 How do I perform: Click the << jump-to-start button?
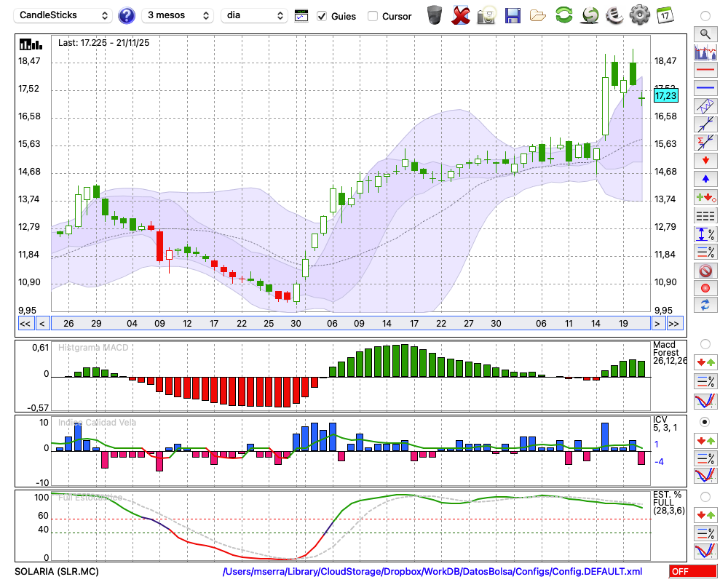tap(25, 324)
